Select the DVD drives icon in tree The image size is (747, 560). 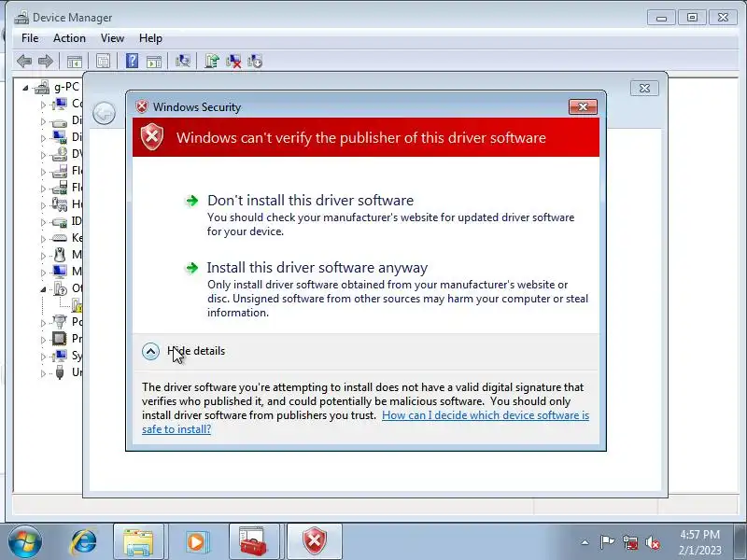pyautogui.click(x=60, y=154)
